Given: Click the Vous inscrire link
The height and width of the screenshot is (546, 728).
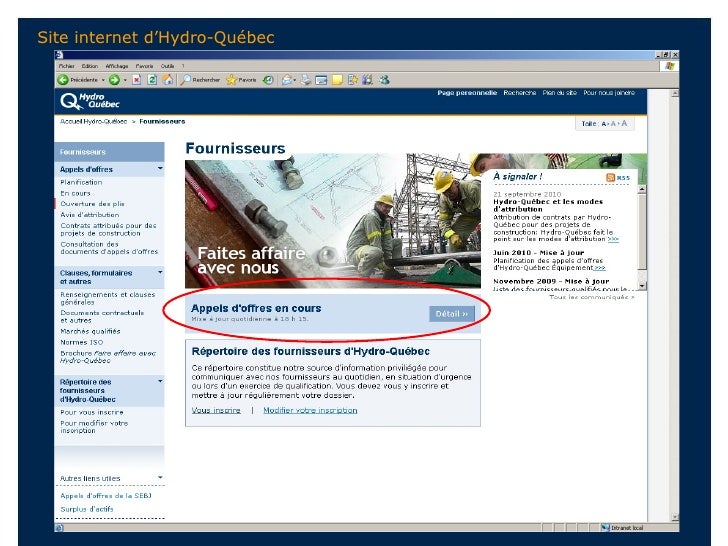Looking at the screenshot, I should (216, 410).
